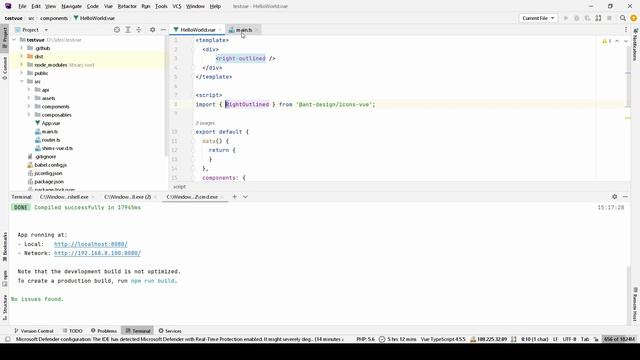The image size is (640, 360).
Task: Collapse the src folder
Action: coord(22,82)
